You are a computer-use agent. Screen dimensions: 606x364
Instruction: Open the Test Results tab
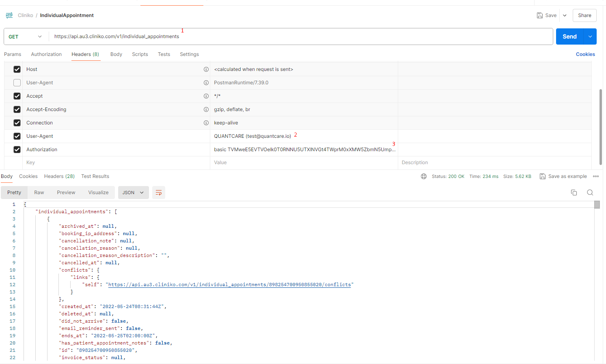[x=95, y=176]
